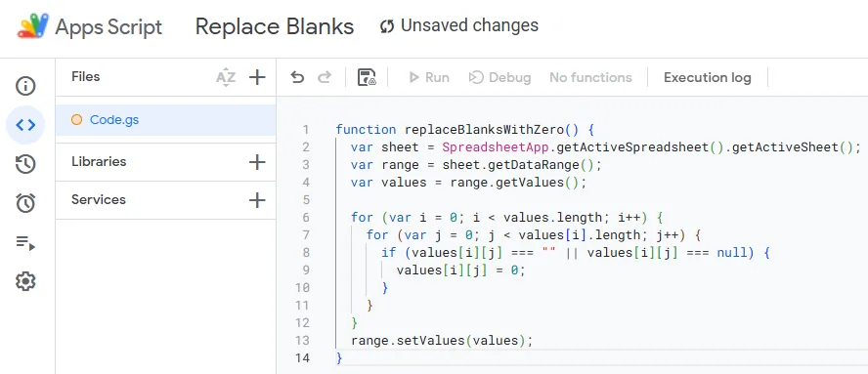Click the Unsaved changes status text
The height and width of the screenshot is (374, 868).
pos(469,25)
